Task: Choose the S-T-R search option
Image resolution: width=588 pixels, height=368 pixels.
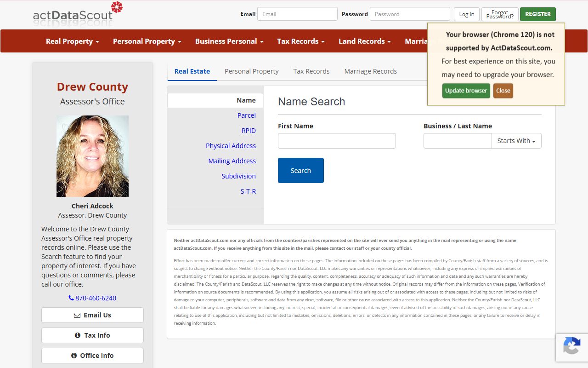Action: point(248,191)
